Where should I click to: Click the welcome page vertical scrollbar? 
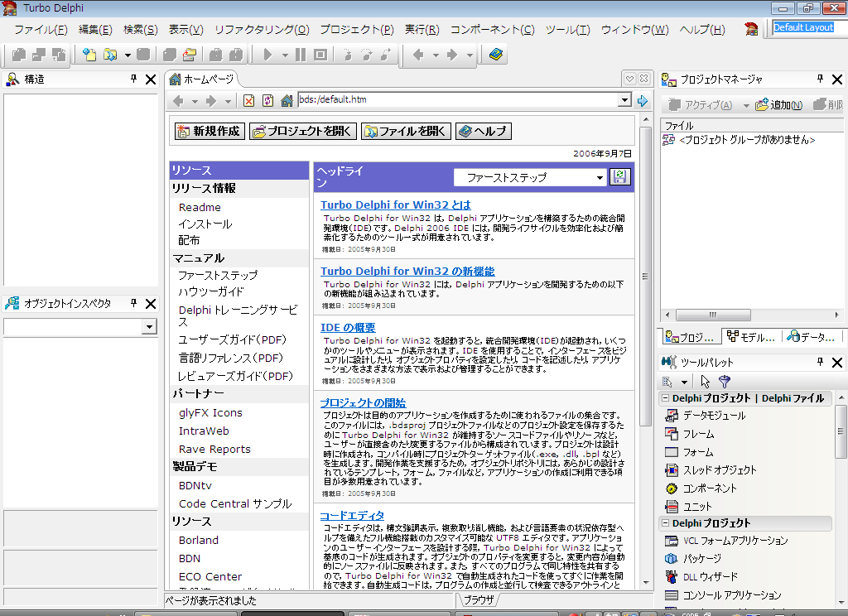pyautogui.click(x=645, y=277)
